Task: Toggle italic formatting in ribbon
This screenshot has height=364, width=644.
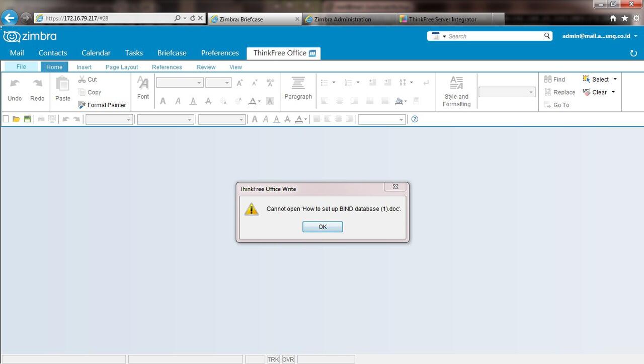Action: (178, 101)
